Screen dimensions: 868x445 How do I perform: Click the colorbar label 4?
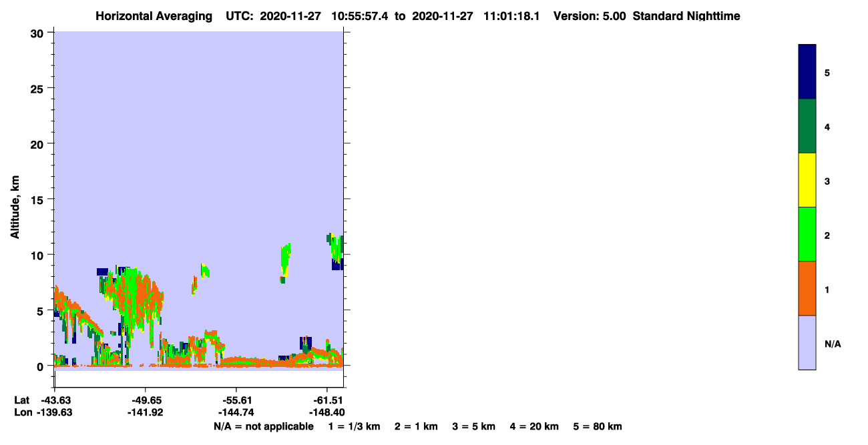pyautogui.click(x=827, y=127)
